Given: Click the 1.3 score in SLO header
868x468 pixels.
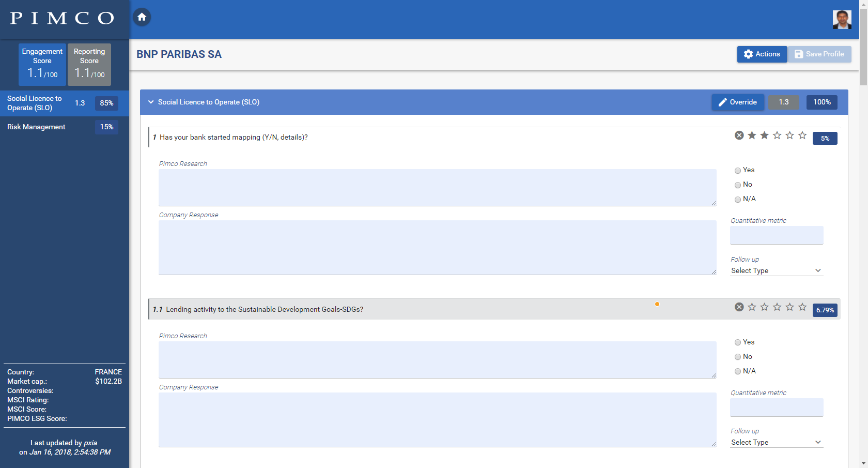Looking at the screenshot, I should (784, 102).
